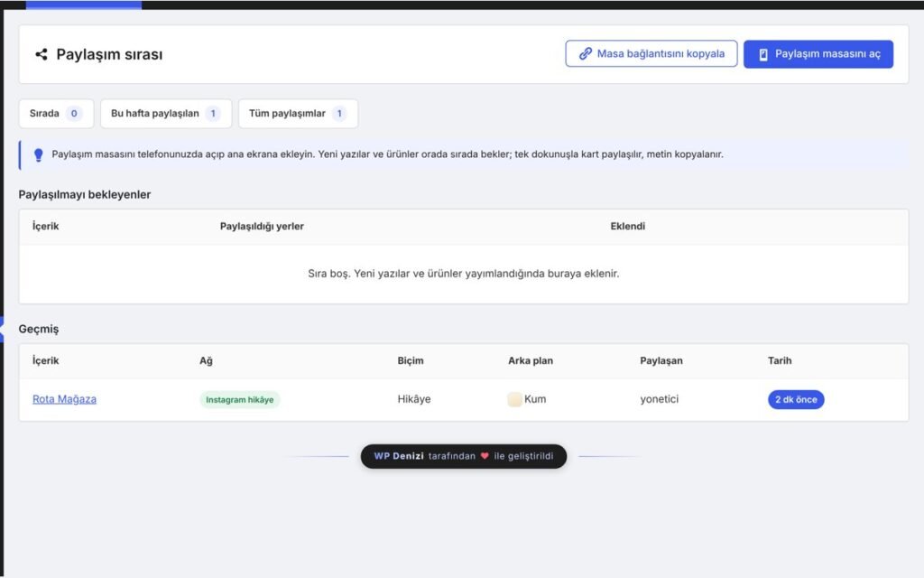
Task: Click the Eklendi column header
Action: (628, 226)
